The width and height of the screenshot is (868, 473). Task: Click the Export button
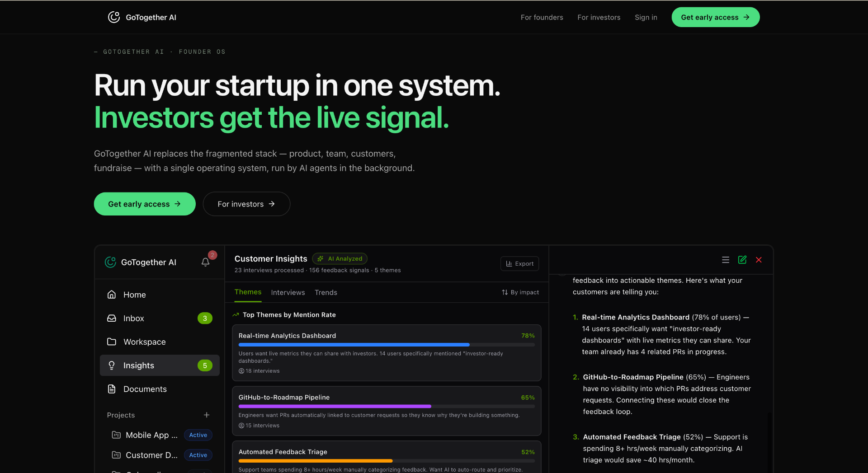tap(519, 263)
